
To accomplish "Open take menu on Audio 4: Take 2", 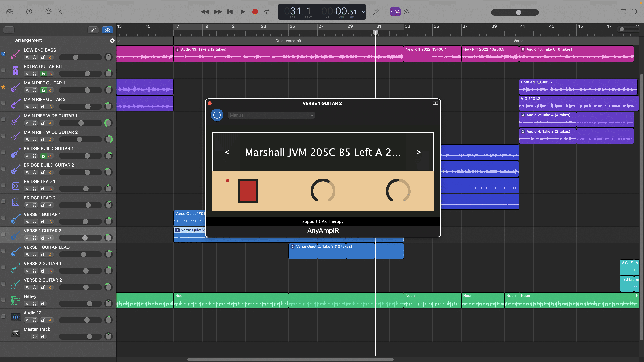I will [523, 132].
